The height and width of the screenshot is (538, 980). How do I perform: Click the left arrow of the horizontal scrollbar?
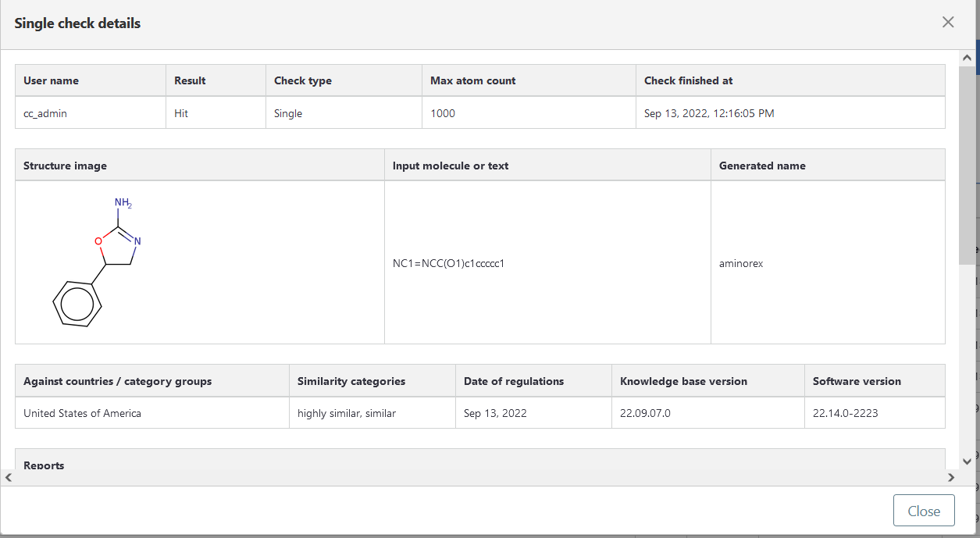click(8, 477)
